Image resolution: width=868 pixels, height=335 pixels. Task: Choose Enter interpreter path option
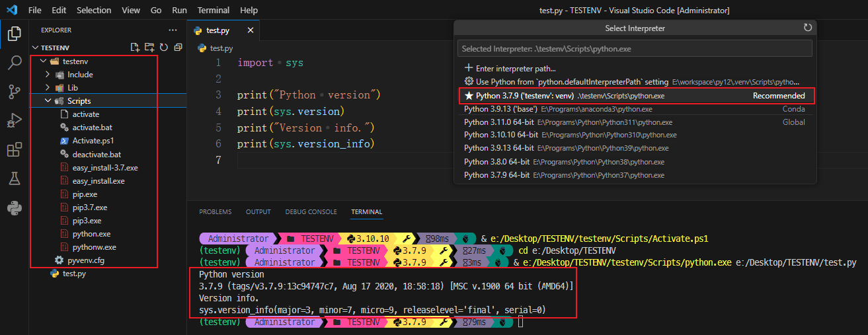(x=635, y=68)
